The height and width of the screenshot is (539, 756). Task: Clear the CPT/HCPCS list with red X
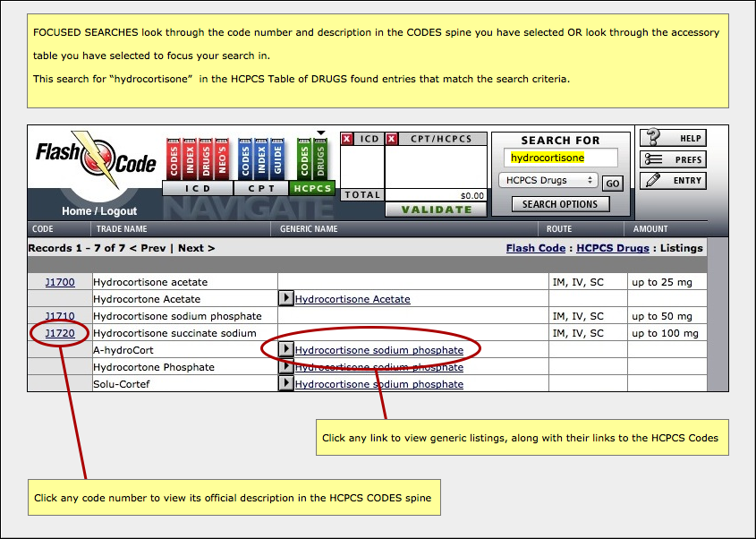392,139
